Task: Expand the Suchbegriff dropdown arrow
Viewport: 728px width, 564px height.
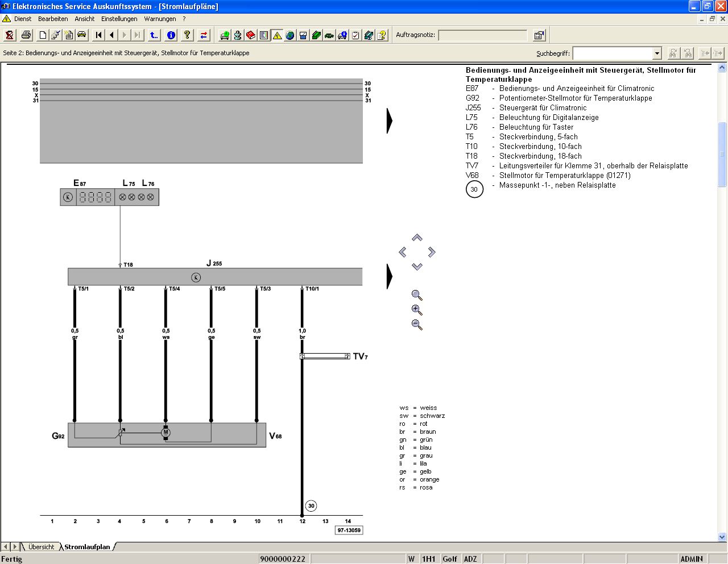Action: click(x=657, y=53)
